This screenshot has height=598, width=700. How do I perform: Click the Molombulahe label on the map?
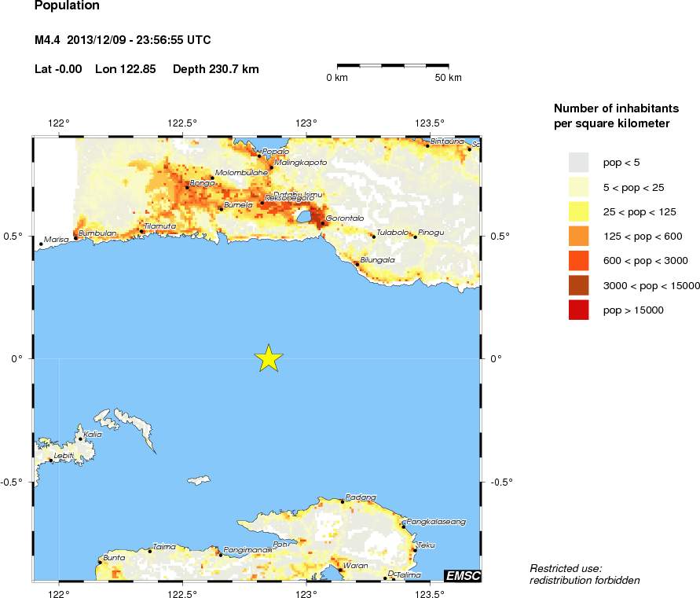pos(241,172)
